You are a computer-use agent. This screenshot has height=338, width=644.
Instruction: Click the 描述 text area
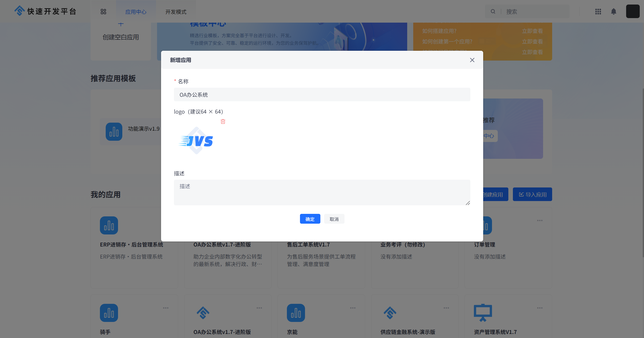pyautogui.click(x=322, y=192)
